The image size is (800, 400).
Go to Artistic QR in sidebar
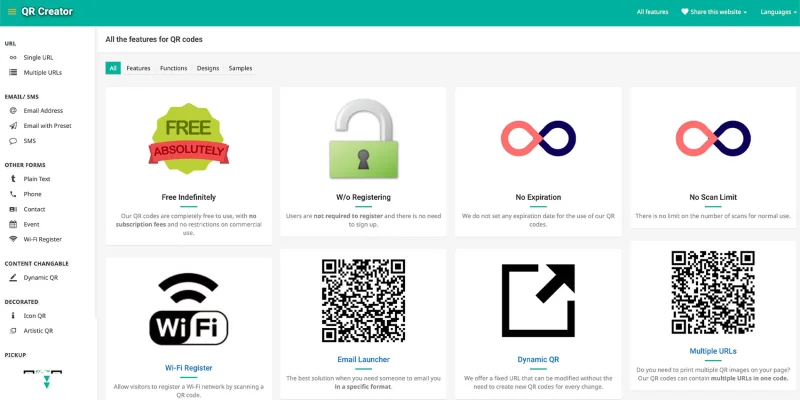38,331
